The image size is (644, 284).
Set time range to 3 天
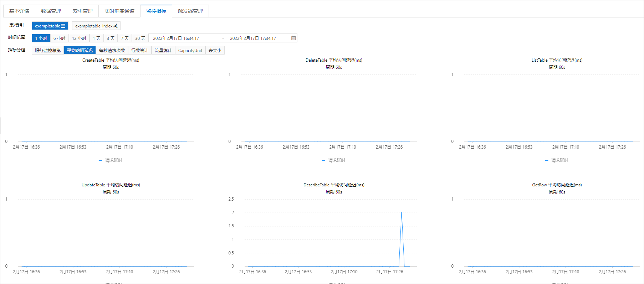111,38
